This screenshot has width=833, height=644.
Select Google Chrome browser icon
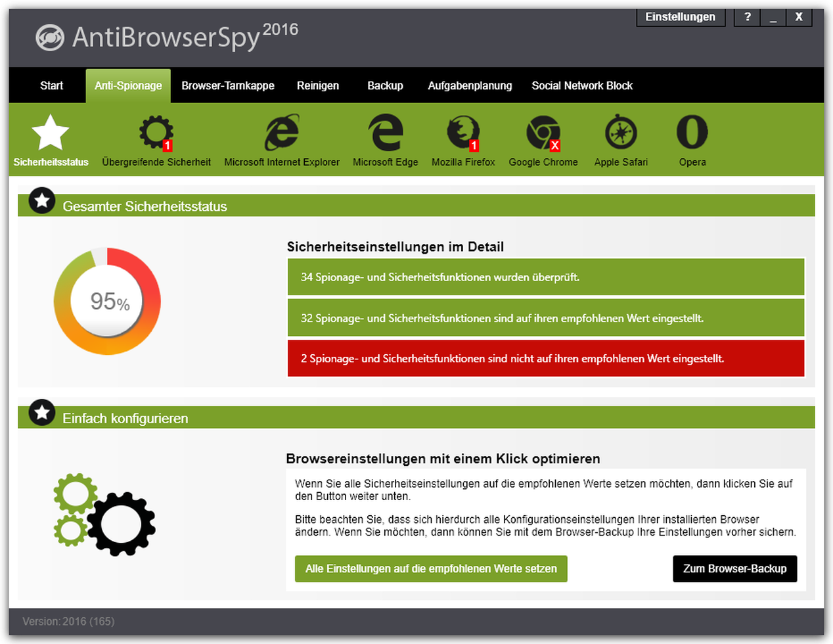click(x=543, y=133)
